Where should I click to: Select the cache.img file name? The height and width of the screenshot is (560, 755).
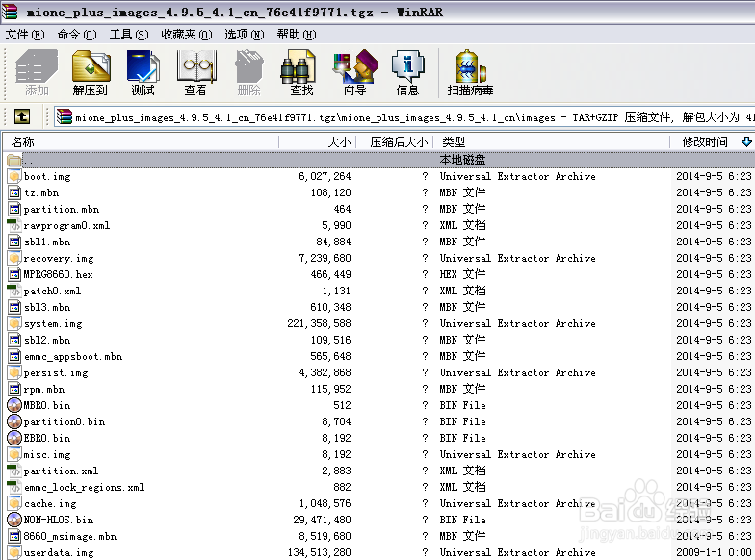coord(50,504)
